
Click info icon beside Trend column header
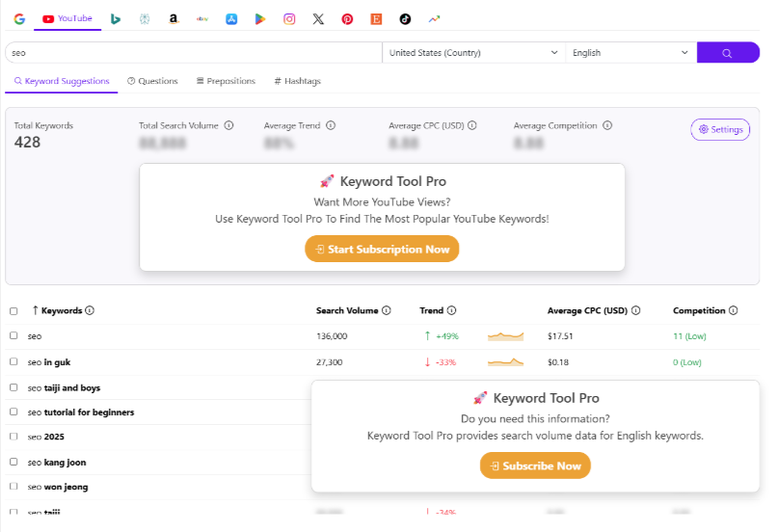point(451,310)
